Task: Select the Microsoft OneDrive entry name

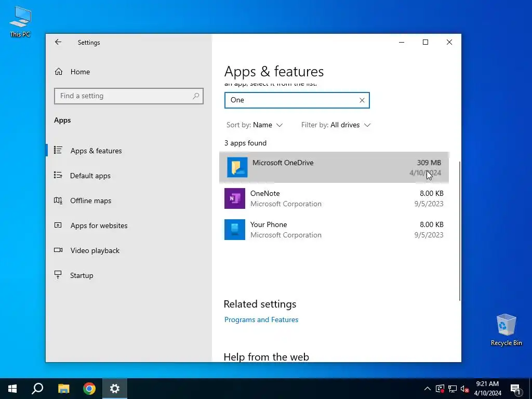Action: 283,163
